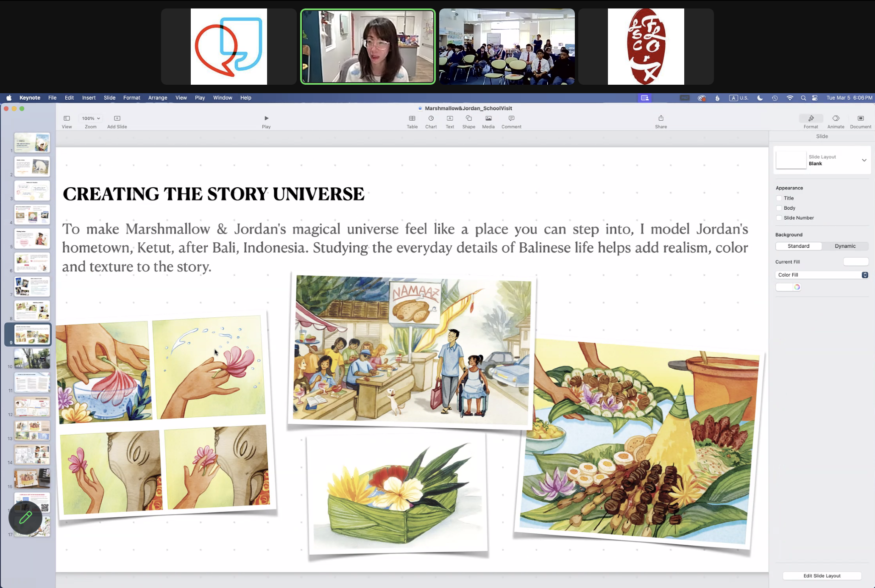This screenshot has width=875, height=588.
Task: Add a Comment from the toolbar
Action: [x=511, y=121]
